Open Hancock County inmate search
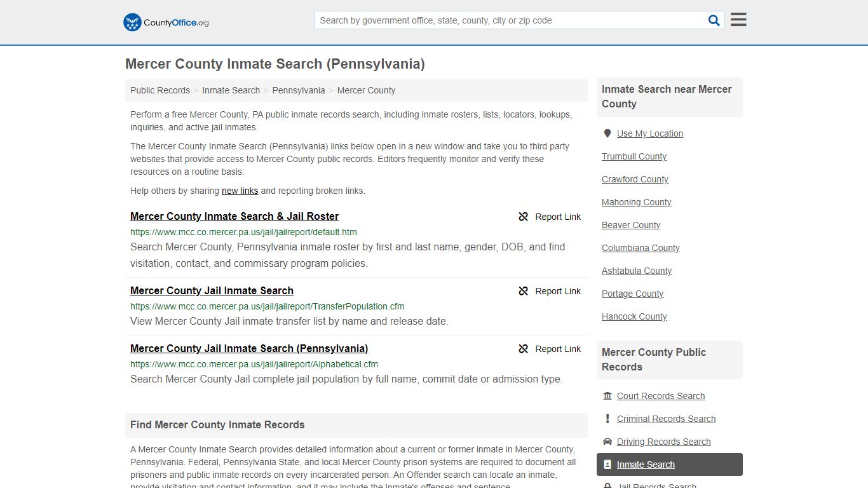Screen dimensions: 868x488 [634, 316]
